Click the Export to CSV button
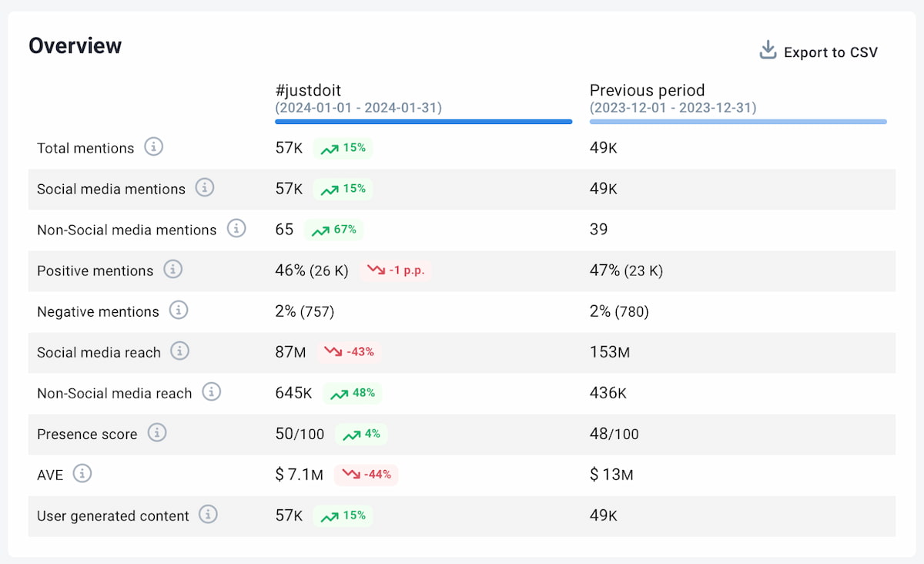 click(830, 52)
